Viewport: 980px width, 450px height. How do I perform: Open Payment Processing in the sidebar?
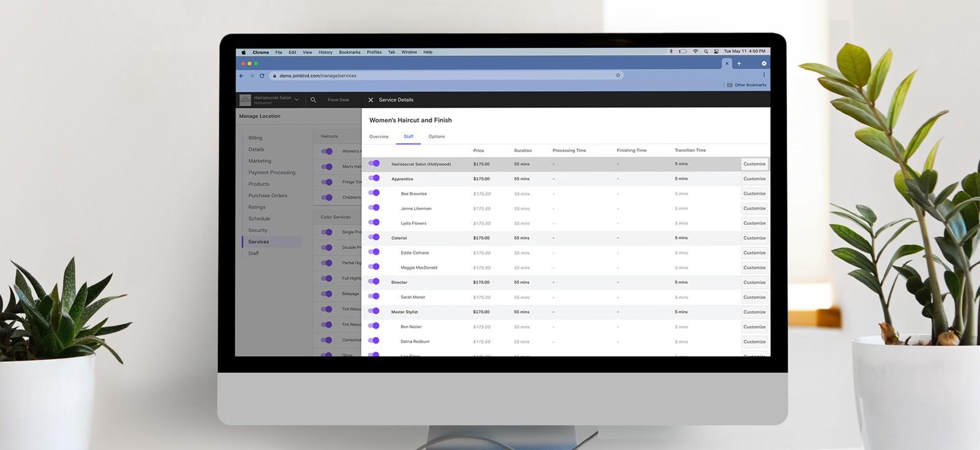coord(271,173)
